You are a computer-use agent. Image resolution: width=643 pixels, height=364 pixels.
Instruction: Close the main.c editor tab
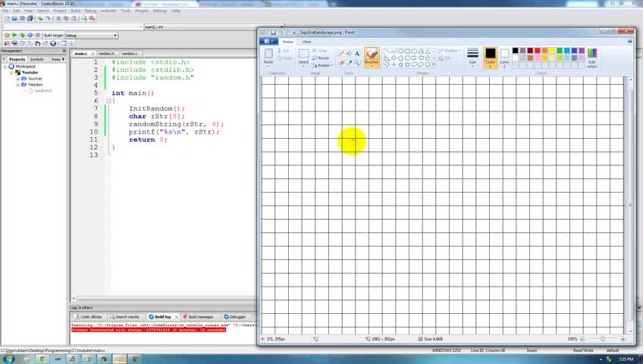(93, 54)
